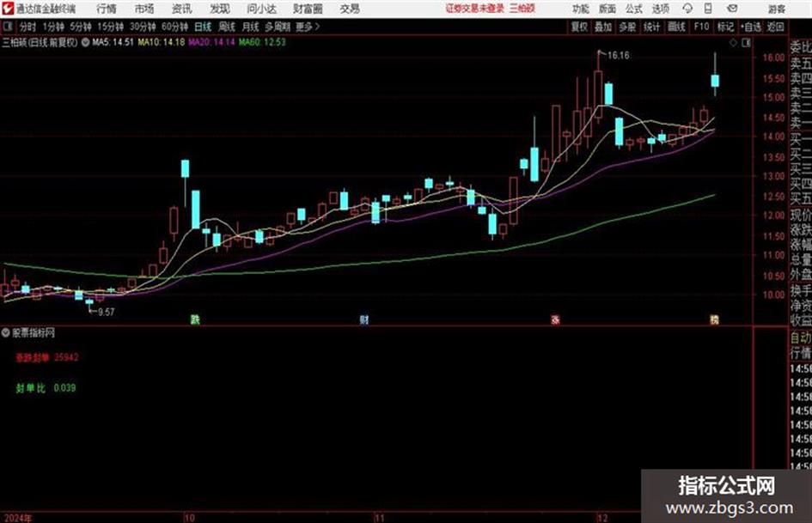Click the 返回 back button
Viewport: 812px width, 523px height.
(x=775, y=27)
